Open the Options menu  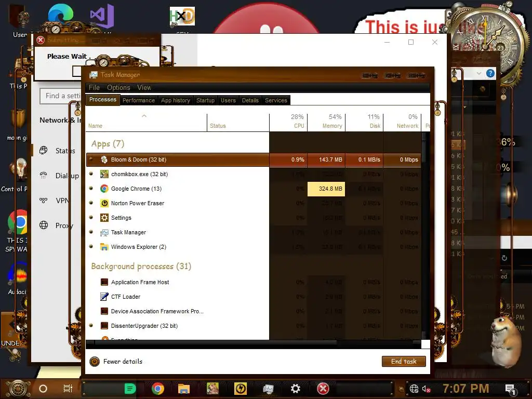point(118,87)
